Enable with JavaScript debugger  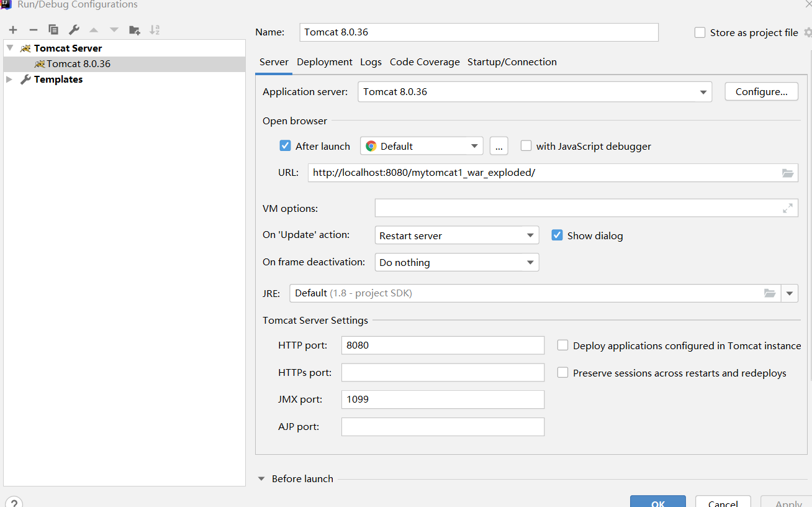pos(526,146)
